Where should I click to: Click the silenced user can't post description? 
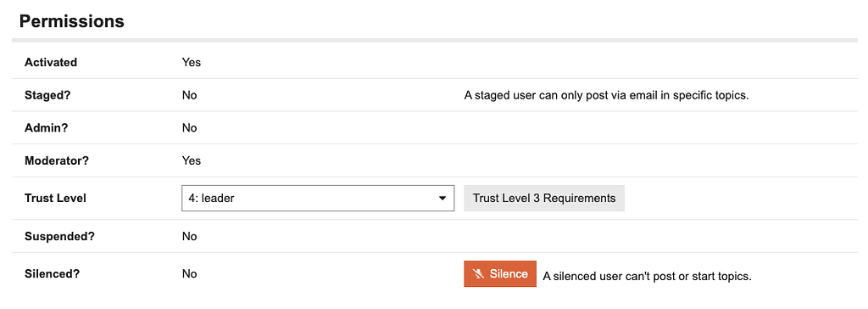647,276
